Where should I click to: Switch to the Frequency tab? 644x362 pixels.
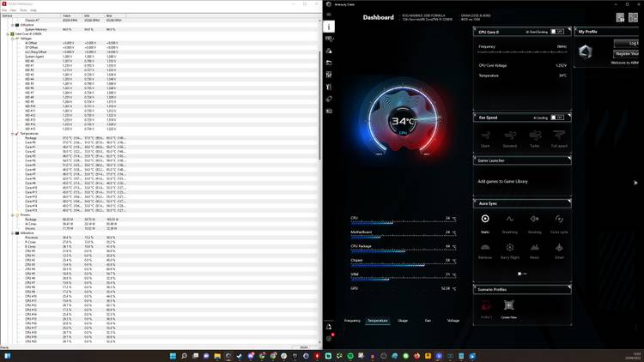[352, 321]
